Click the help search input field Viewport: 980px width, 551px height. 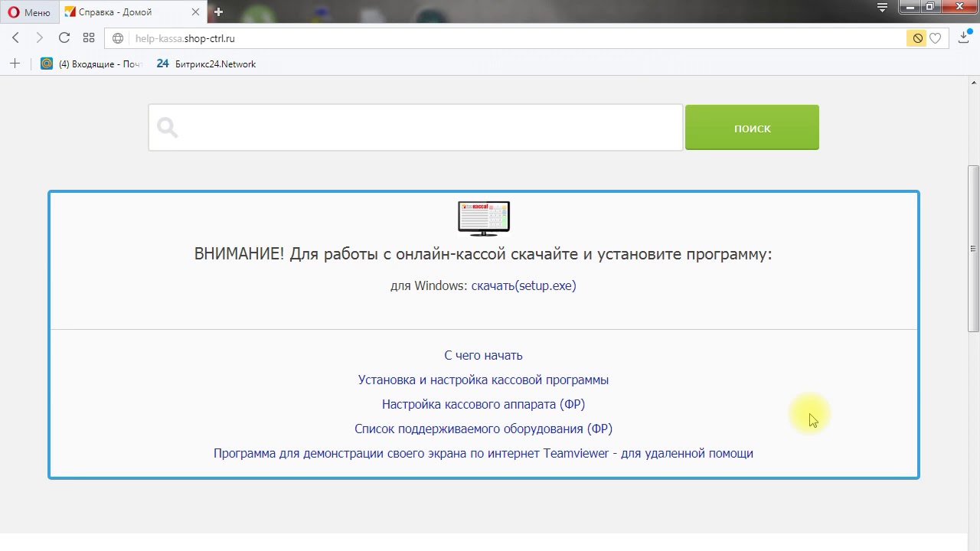coord(416,128)
